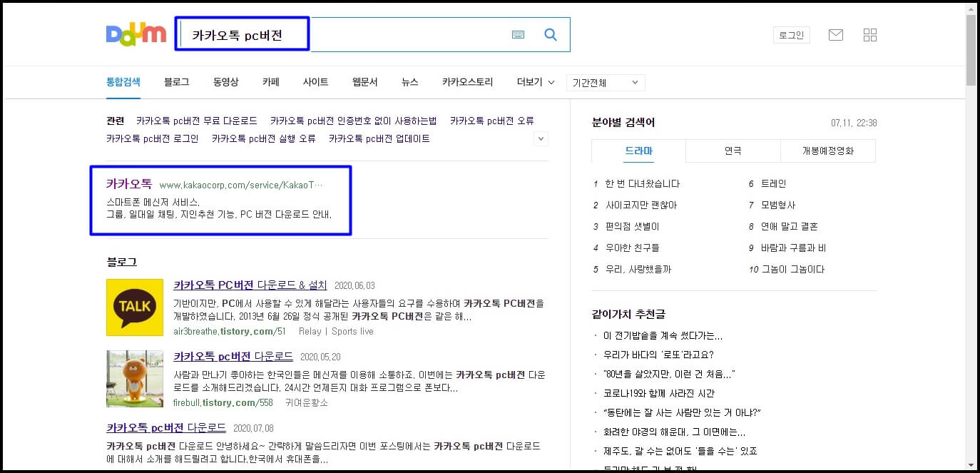Open article 제주도, 갈 수는 없어도 '들을 수는' 있죠
Image resolution: width=980 pixels, height=473 pixels.
click(680, 451)
